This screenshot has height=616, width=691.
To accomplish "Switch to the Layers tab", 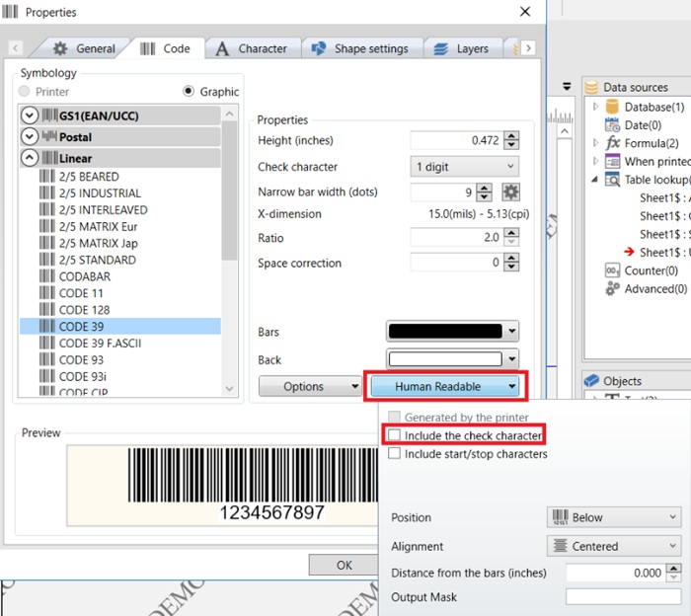I will pyautogui.click(x=462, y=48).
